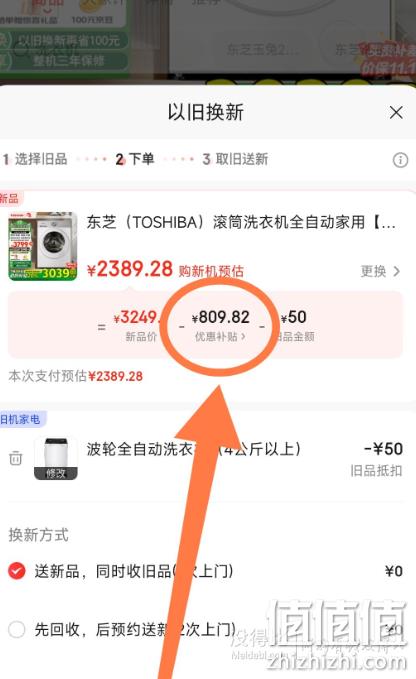Screen dimensions: 416x679
Task: Close the 以旧换新 trade-in panel
Action: tap(396, 113)
